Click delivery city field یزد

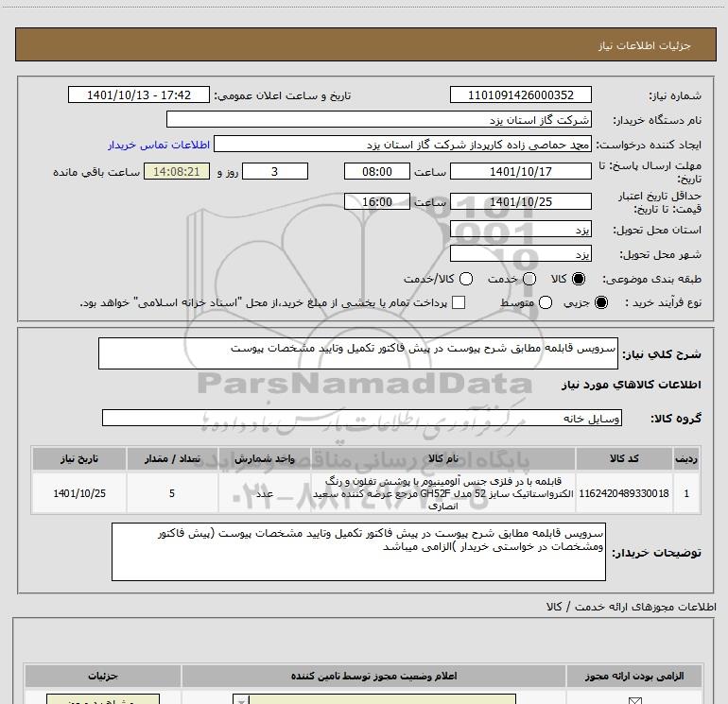520,254
